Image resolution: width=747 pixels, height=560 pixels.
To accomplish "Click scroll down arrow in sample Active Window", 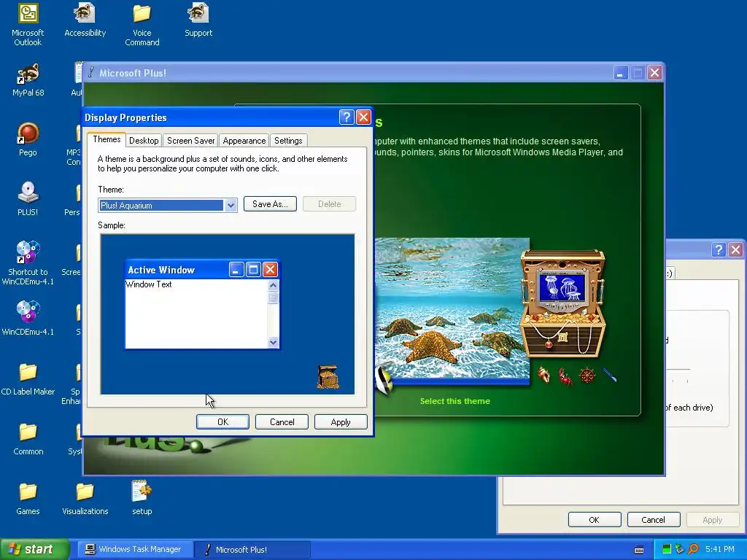I will pos(273,343).
